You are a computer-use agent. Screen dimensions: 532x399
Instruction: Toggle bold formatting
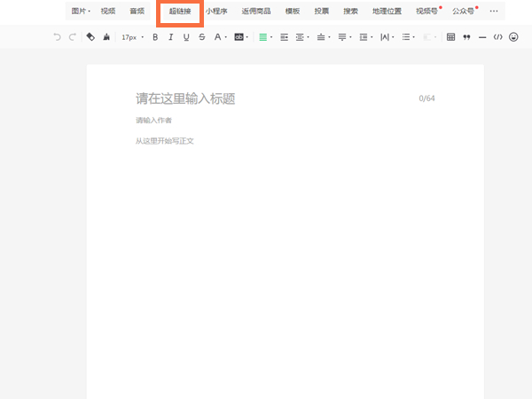coord(155,37)
